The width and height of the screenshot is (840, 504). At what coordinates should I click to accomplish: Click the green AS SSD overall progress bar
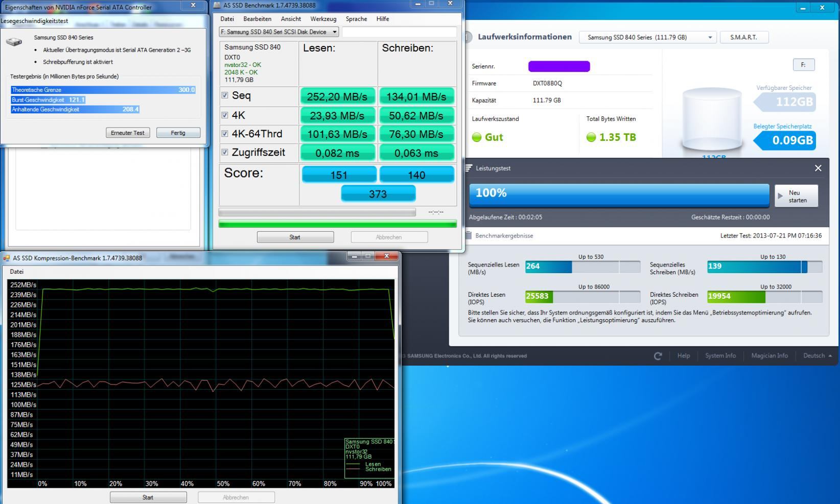(337, 224)
